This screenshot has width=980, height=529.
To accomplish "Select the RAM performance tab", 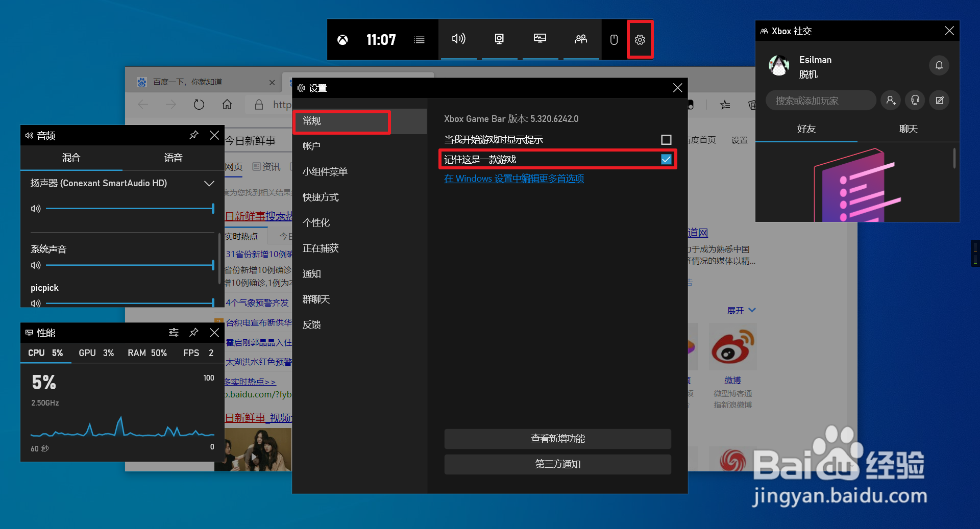I will 147,353.
